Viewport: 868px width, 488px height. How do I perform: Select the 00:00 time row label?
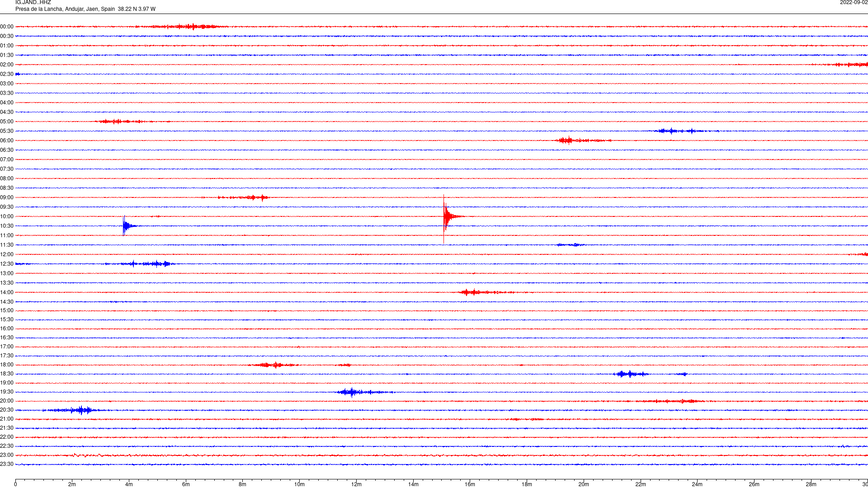point(7,27)
